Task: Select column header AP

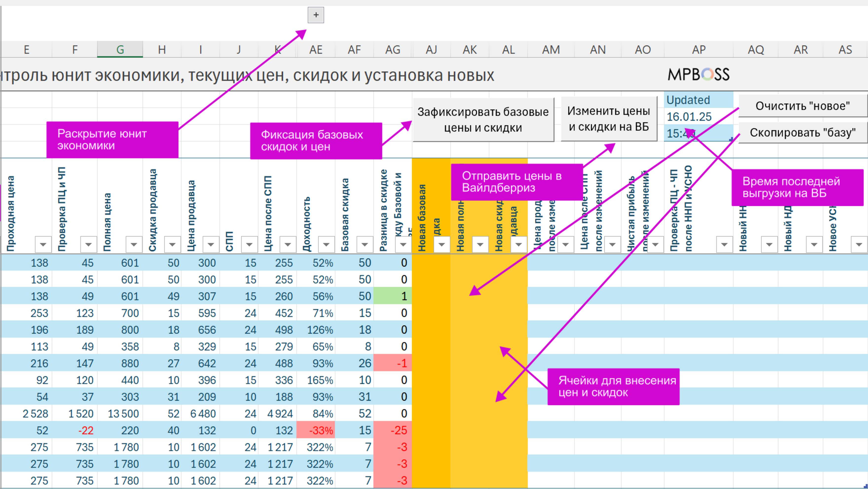Action: [x=699, y=50]
